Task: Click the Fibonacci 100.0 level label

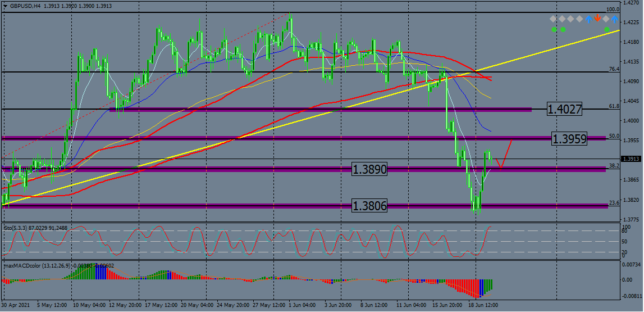Action: pyautogui.click(x=613, y=10)
